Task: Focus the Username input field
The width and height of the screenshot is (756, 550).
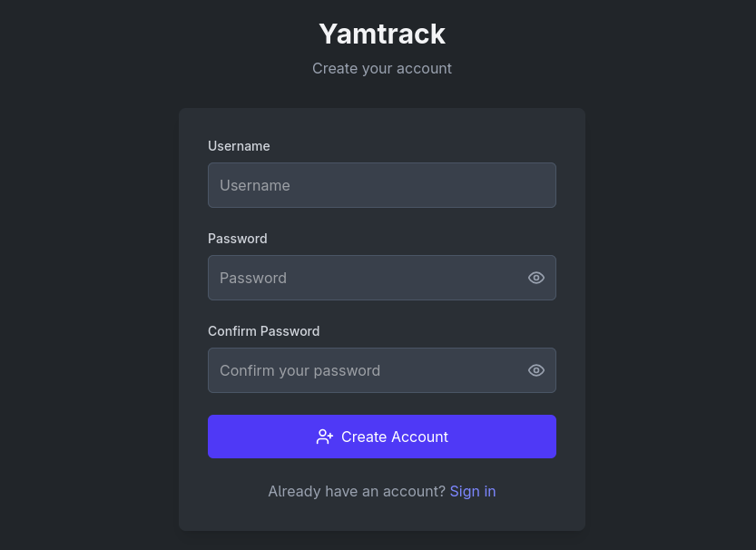Action: click(x=381, y=185)
